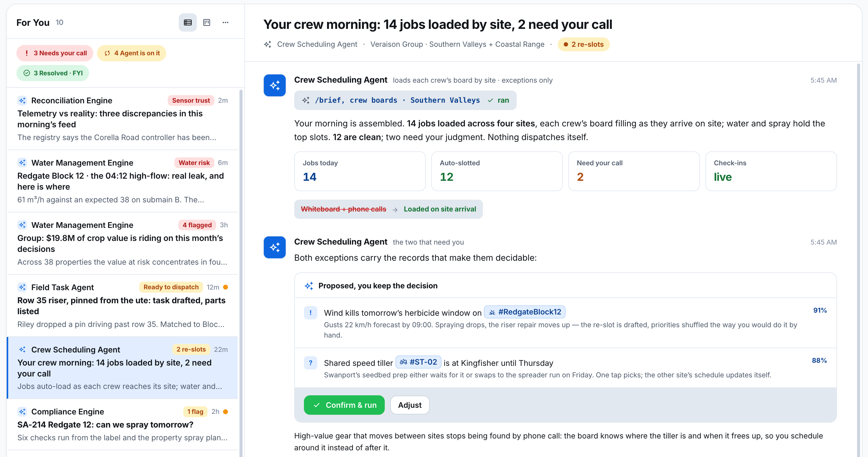Open Compliance Engine SA-214 Redgate 12 item
Viewport: 868px width, 457px height.
click(122, 425)
